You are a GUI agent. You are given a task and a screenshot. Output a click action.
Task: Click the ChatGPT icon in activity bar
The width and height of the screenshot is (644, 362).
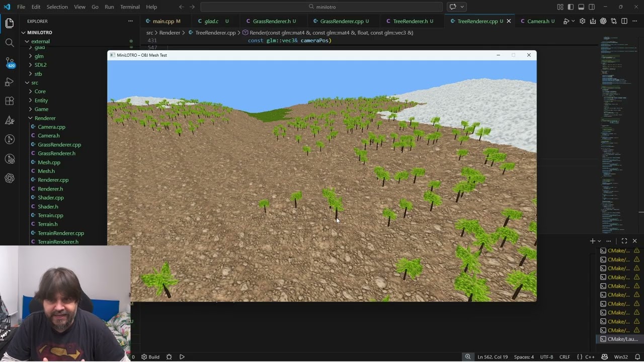[9, 178]
